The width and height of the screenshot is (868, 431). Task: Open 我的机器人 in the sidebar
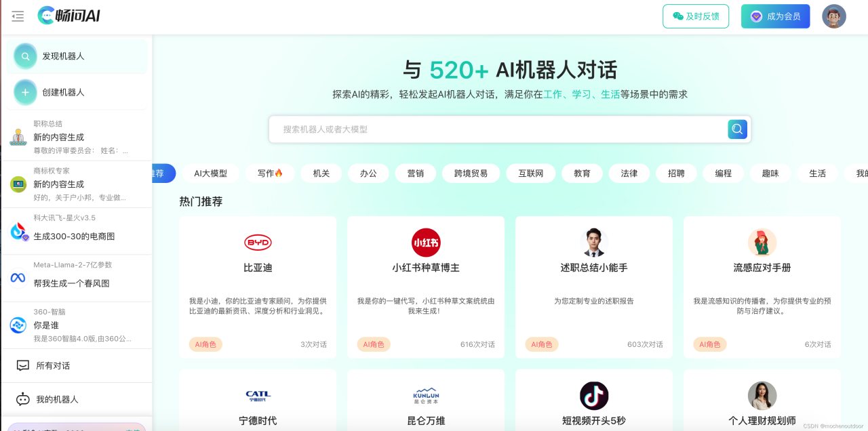click(x=76, y=399)
